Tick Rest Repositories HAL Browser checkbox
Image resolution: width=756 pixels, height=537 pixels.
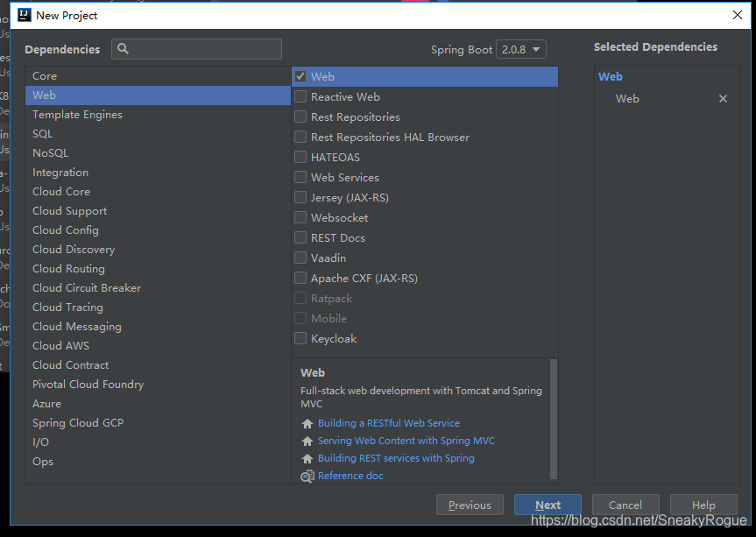pos(300,137)
